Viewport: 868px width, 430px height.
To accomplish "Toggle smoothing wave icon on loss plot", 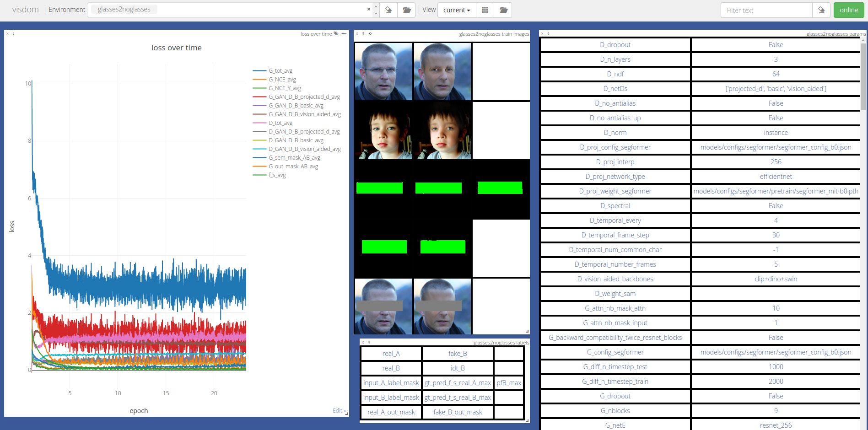I will coord(344,33).
